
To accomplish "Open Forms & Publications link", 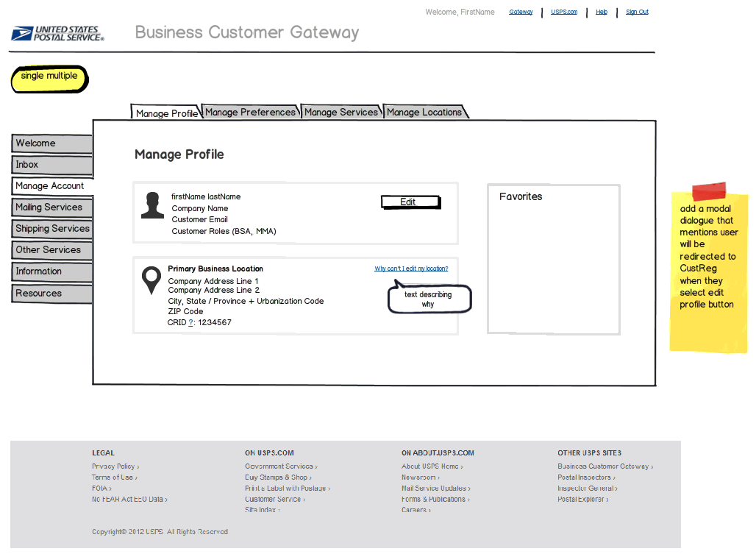I will point(435,500).
